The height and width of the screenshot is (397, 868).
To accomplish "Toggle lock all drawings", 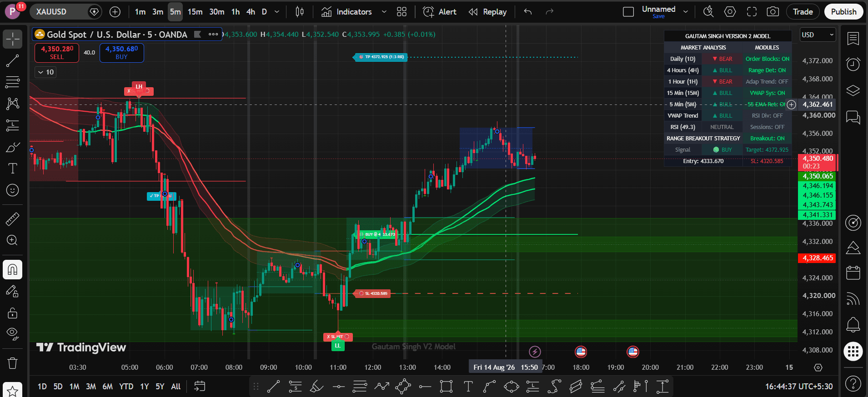I will [13, 313].
